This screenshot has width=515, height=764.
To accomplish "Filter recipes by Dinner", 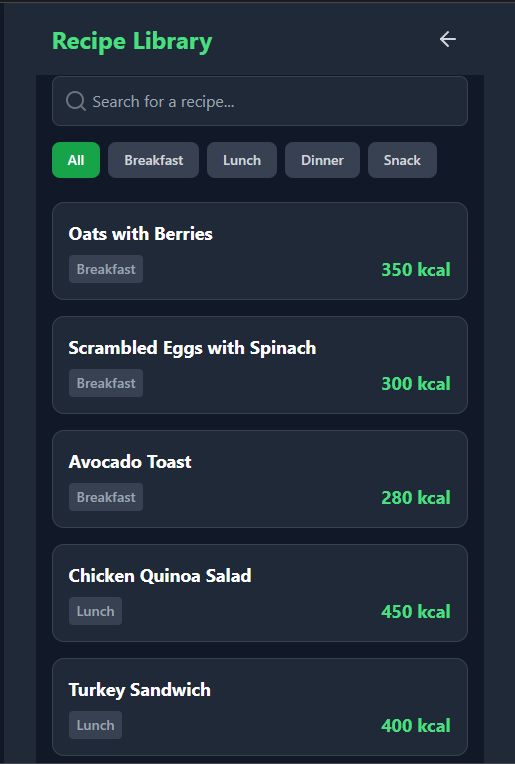I will 322,160.
